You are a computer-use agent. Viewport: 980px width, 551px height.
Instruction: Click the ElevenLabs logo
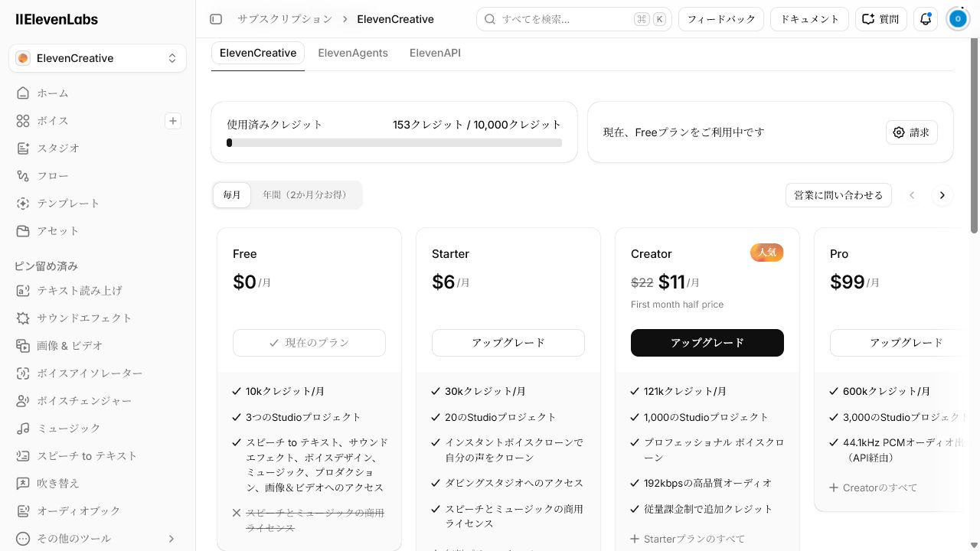[x=57, y=19]
